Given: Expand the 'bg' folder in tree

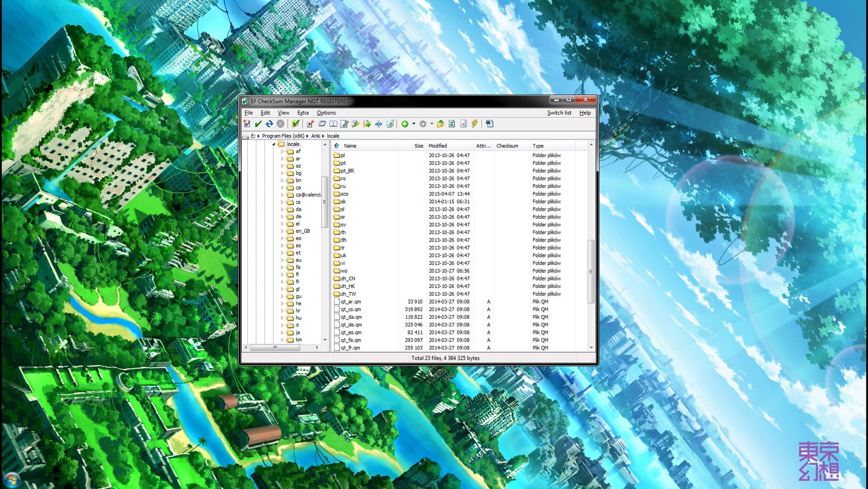Looking at the screenshot, I should [282, 173].
